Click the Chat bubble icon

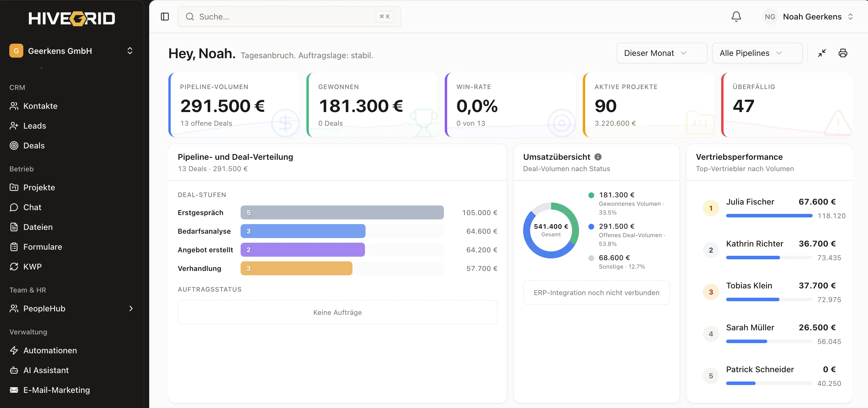(x=14, y=207)
